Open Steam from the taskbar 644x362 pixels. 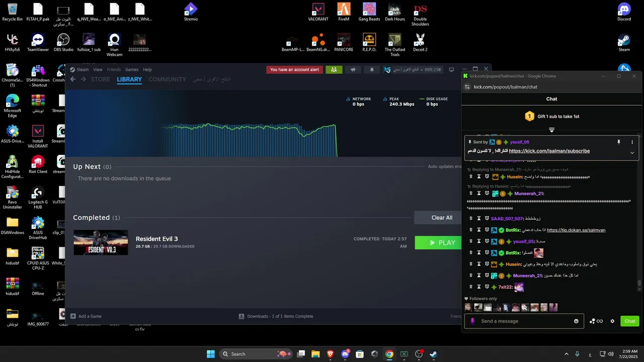(x=433, y=354)
